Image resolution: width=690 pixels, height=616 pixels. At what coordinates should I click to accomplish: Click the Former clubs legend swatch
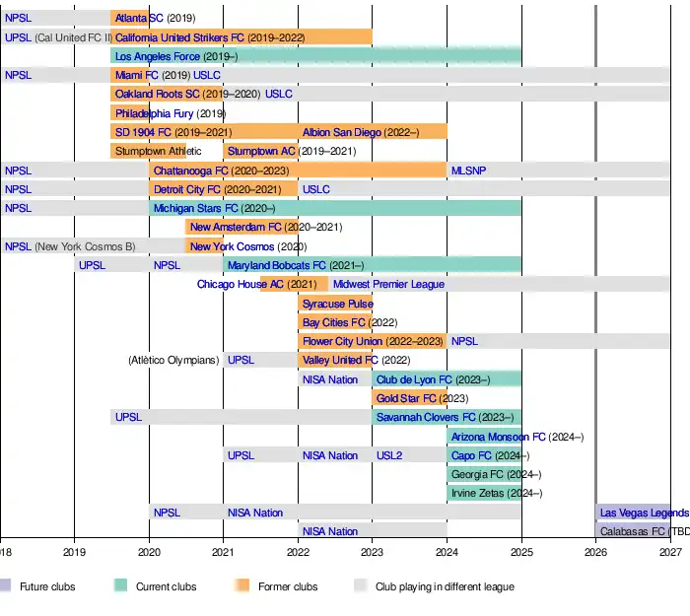coord(242,585)
